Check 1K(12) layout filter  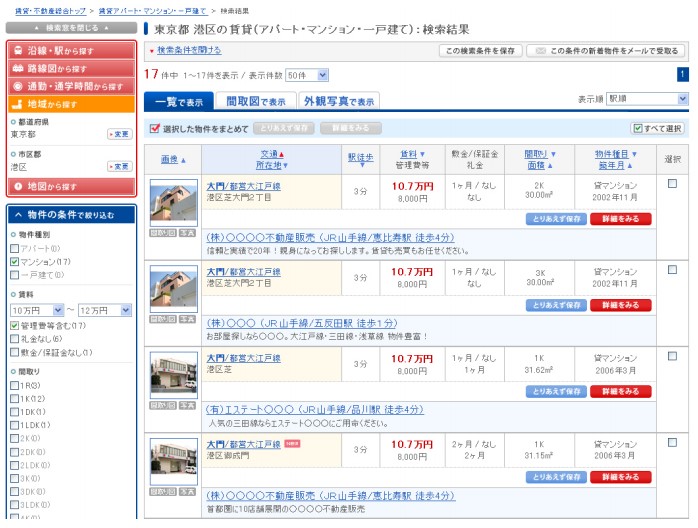(x=15, y=399)
